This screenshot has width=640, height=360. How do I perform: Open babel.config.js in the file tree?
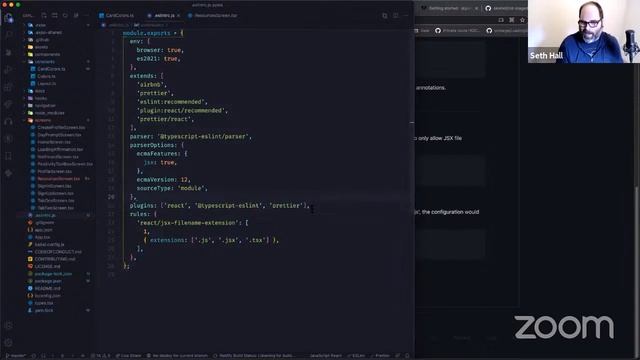click(49, 244)
